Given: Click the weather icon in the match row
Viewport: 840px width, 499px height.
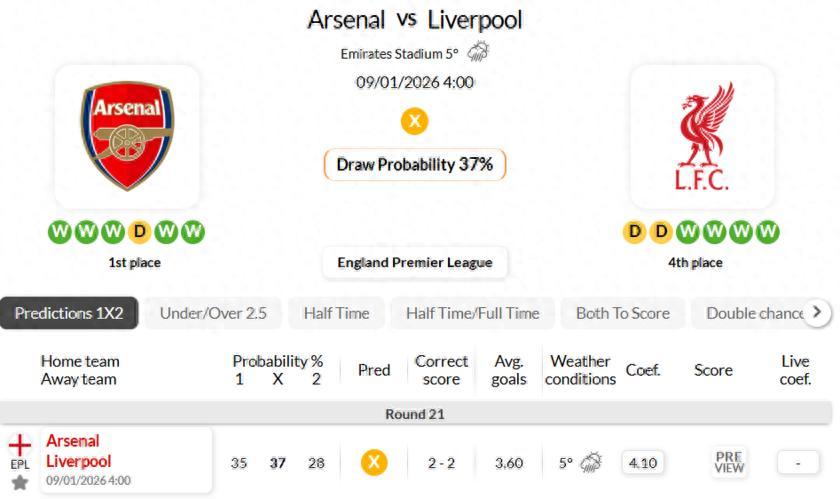Looking at the screenshot, I should point(591,462).
